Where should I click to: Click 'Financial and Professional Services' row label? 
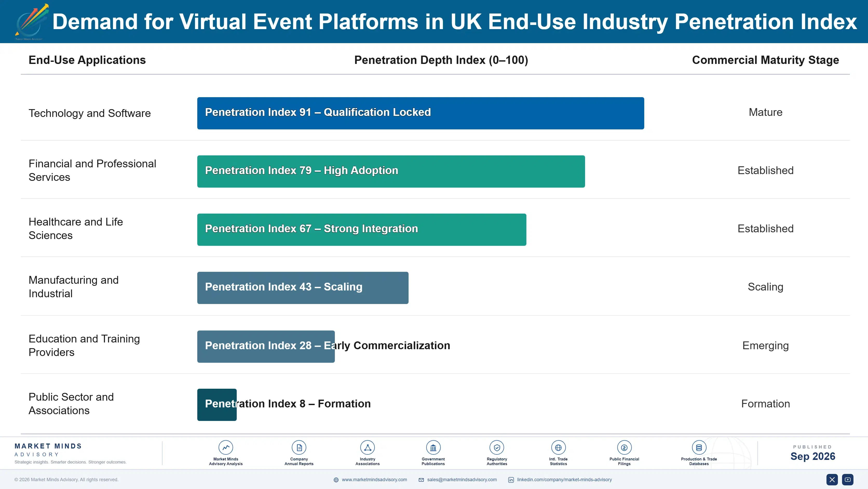92,170
